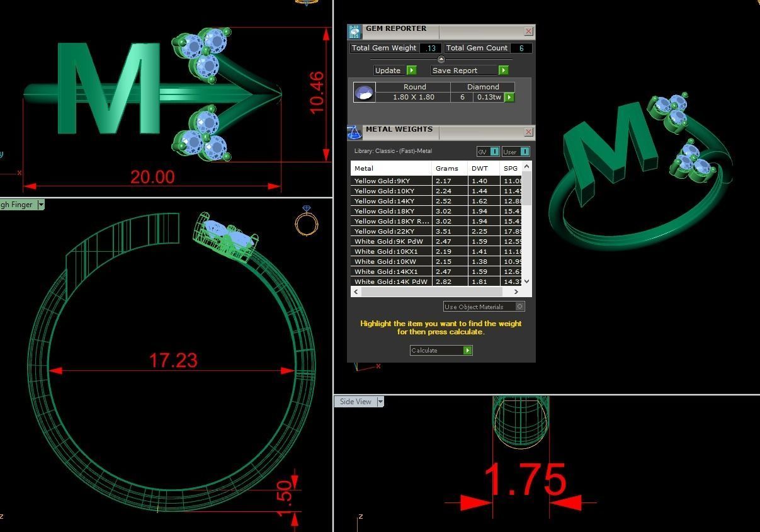The width and height of the screenshot is (760, 532).
Task: Click the metal list scroll down arrow
Action: click(x=527, y=281)
